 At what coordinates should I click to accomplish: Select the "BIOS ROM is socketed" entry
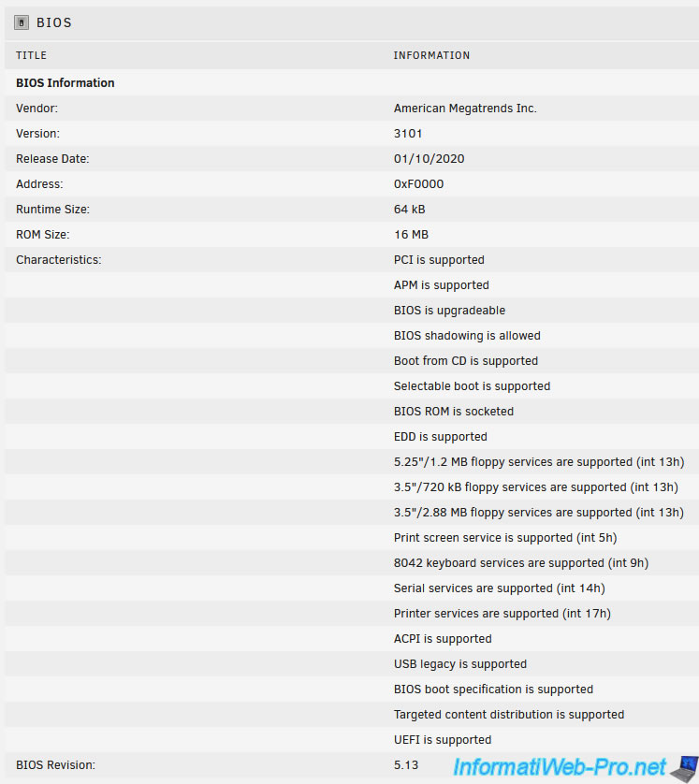[x=453, y=412]
